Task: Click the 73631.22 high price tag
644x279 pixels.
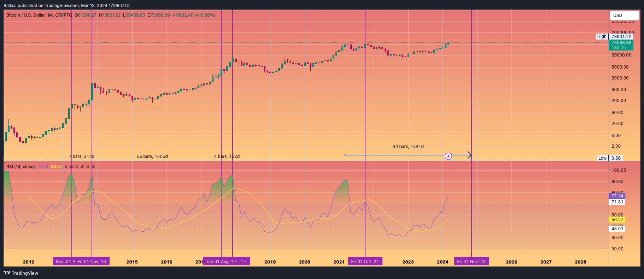Action: pyautogui.click(x=621, y=36)
